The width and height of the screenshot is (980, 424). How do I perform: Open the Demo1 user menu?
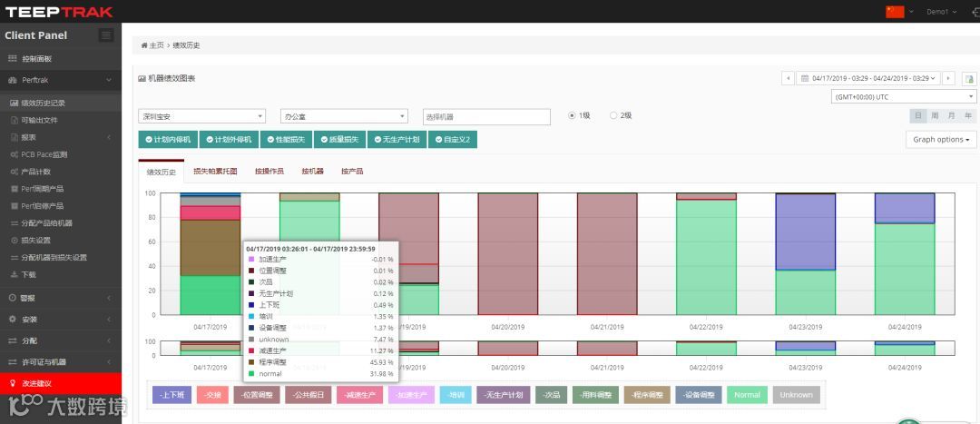pyautogui.click(x=941, y=12)
